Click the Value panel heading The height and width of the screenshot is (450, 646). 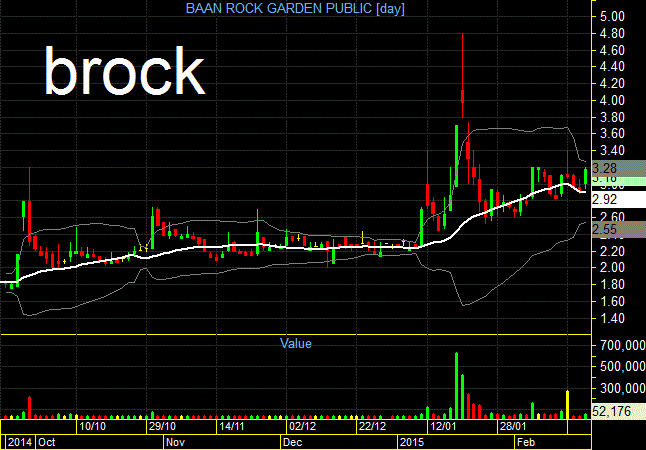point(295,343)
